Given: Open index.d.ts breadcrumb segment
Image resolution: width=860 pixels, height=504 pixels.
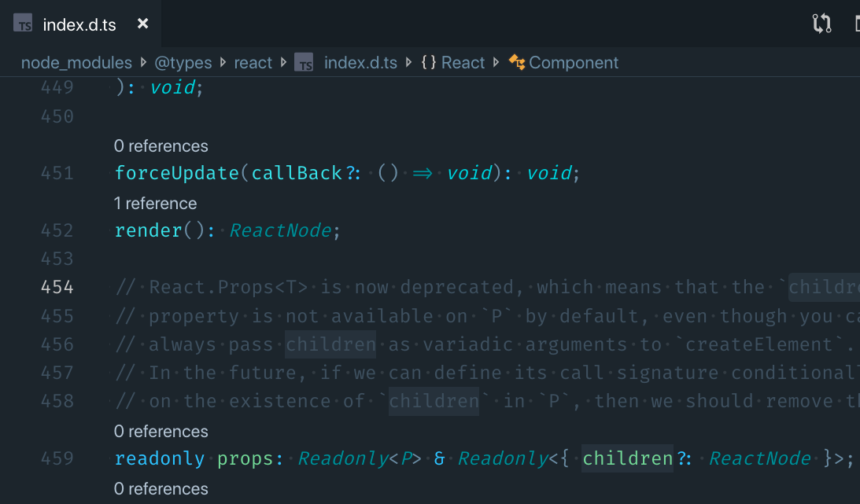Looking at the screenshot, I should tap(360, 62).
